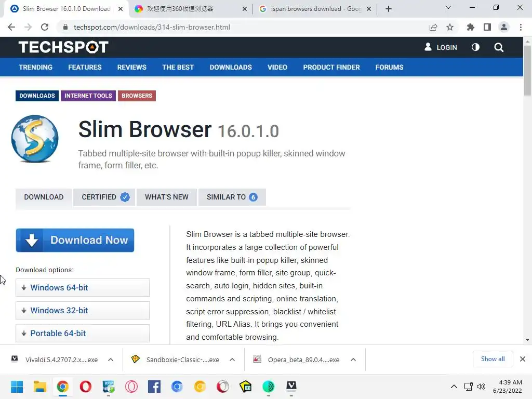Bookmark this page with the star icon
Viewport: 532px width, 399px height.
point(450,27)
